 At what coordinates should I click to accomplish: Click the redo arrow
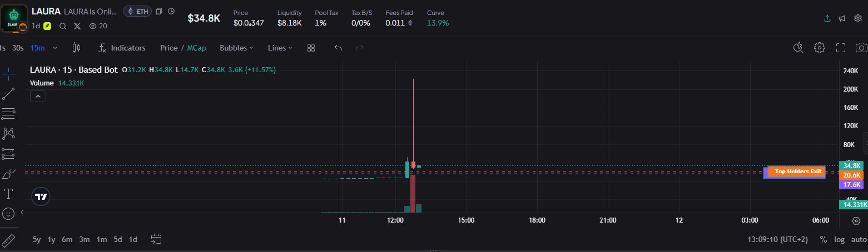(359, 48)
